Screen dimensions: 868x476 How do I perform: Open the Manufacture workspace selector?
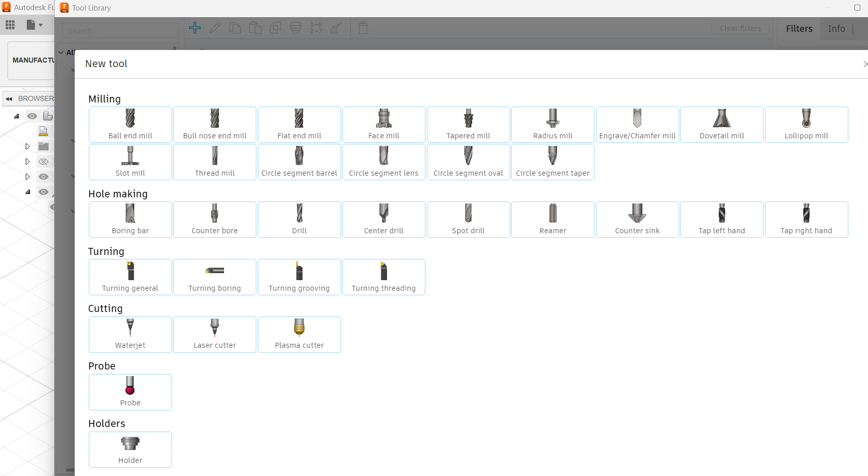click(x=31, y=60)
